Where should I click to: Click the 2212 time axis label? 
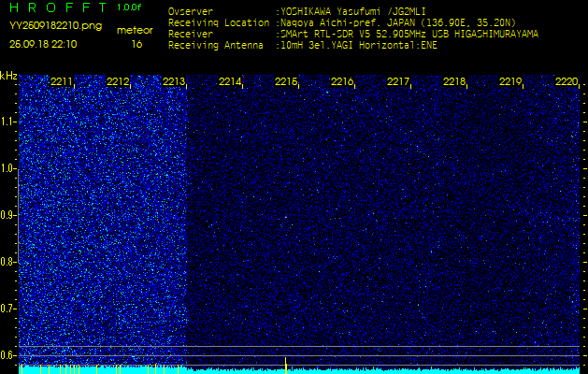click(x=118, y=81)
